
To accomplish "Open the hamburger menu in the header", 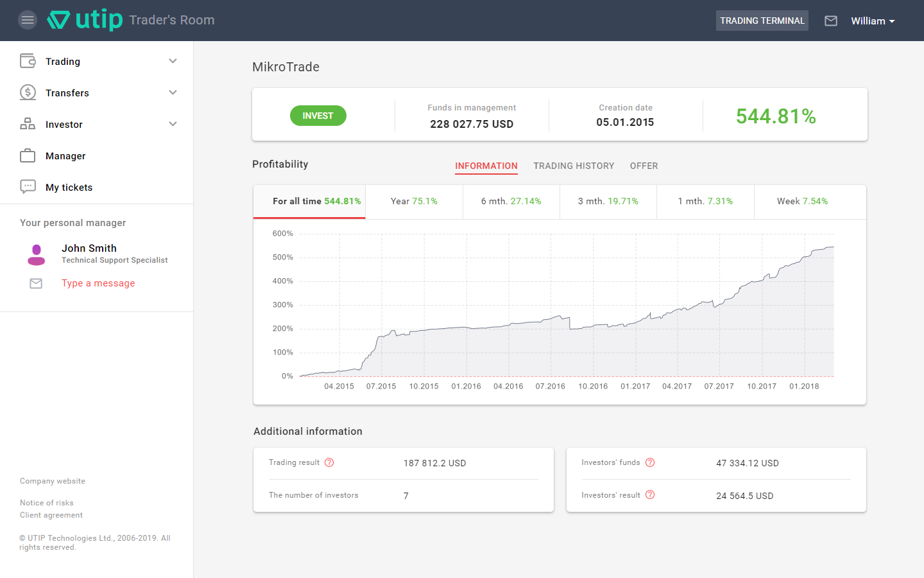I will [27, 21].
